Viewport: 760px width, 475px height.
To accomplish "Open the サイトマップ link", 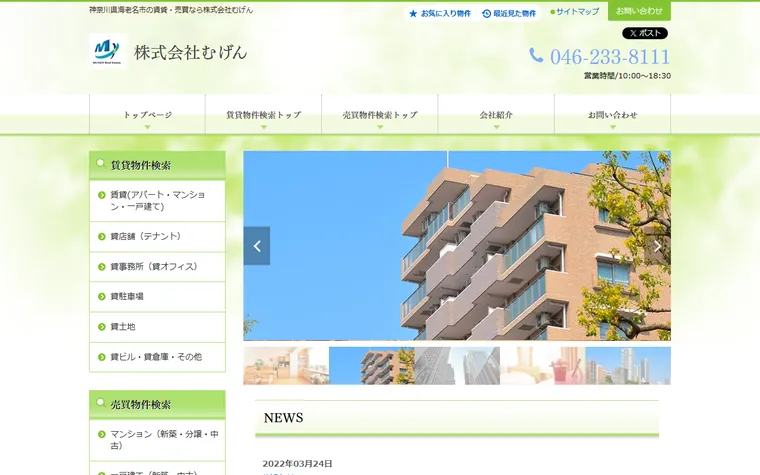I will [x=575, y=12].
